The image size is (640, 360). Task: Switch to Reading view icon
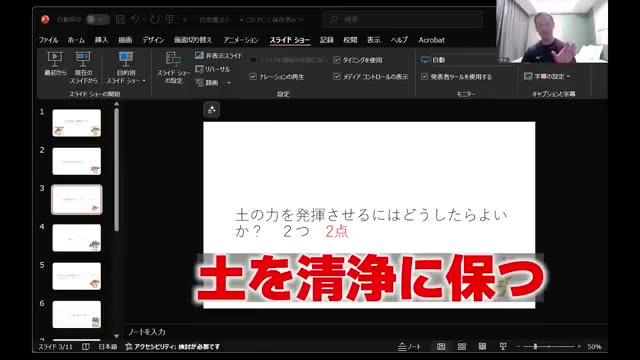[482, 347]
